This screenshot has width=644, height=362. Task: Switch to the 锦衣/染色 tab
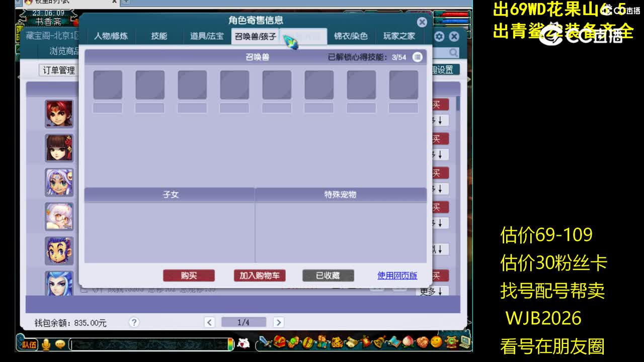(351, 36)
